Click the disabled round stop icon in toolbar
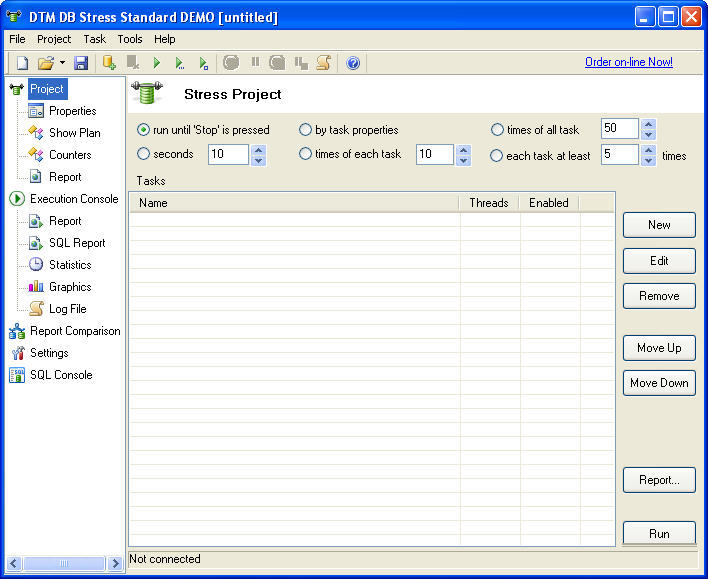 [x=231, y=62]
